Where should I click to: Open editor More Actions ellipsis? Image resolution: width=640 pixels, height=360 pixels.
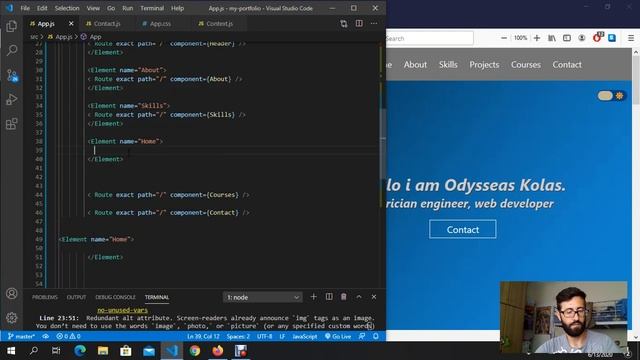coord(374,24)
